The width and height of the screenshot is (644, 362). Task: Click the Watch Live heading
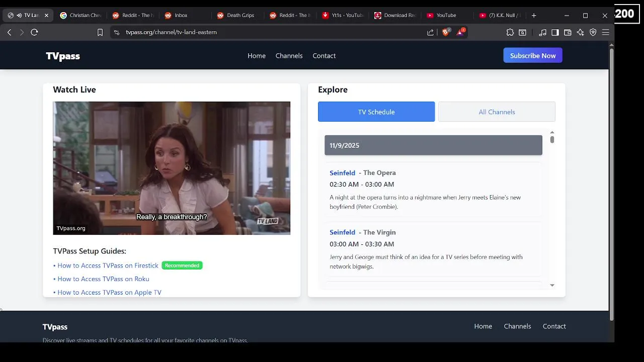point(74,89)
